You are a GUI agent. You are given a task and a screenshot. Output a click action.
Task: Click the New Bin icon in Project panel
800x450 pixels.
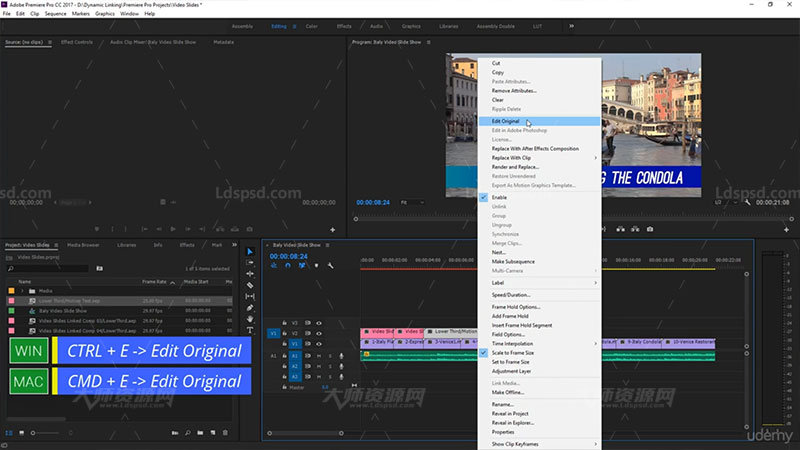click(200, 433)
